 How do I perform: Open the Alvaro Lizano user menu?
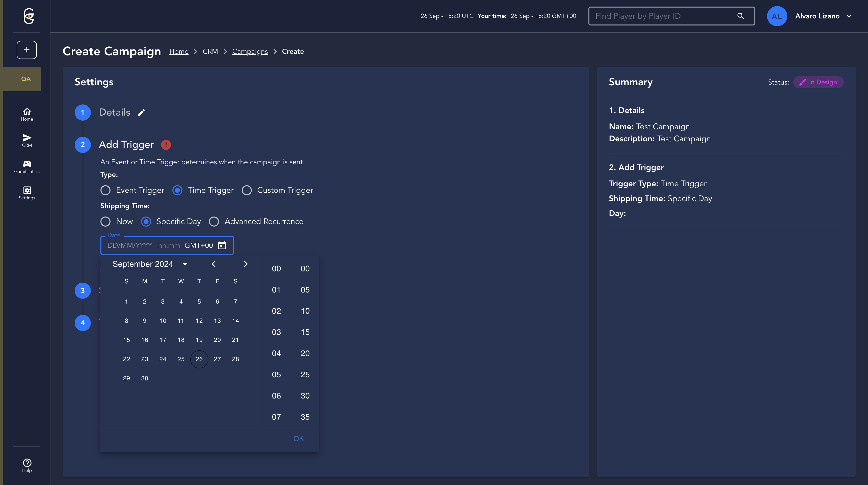(x=823, y=16)
